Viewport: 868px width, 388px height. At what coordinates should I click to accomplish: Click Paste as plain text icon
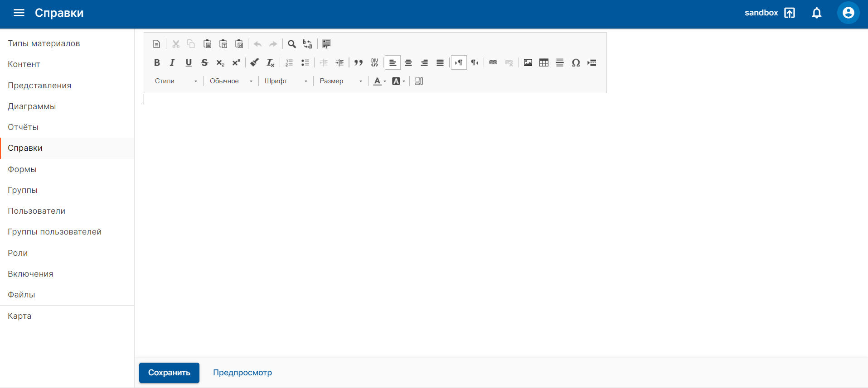pyautogui.click(x=223, y=44)
